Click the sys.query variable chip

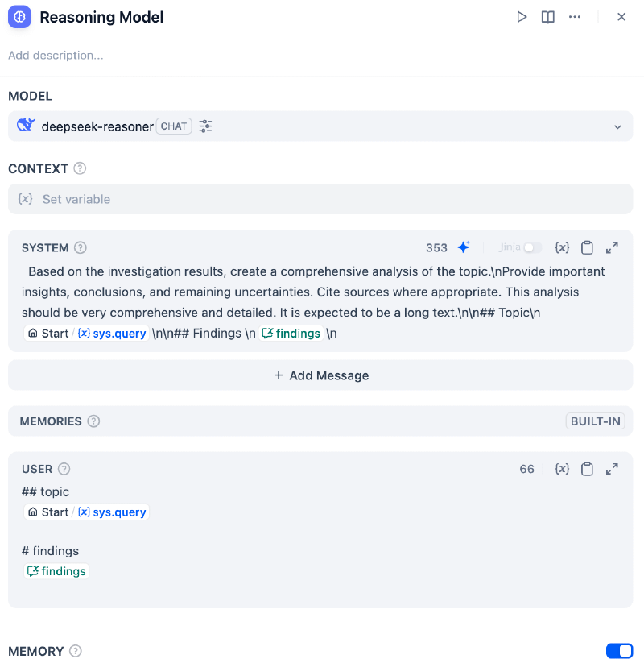click(x=112, y=512)
